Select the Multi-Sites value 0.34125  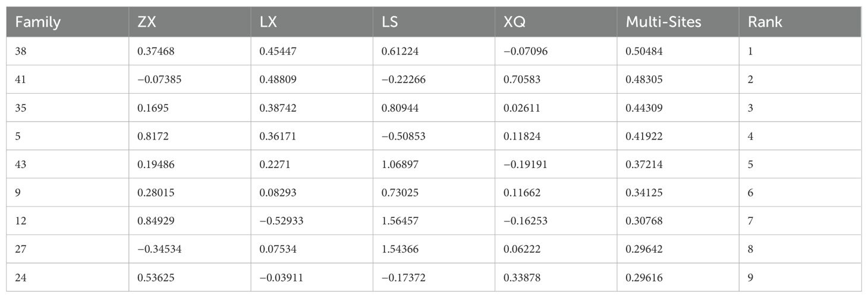click(x=644, y=192)
